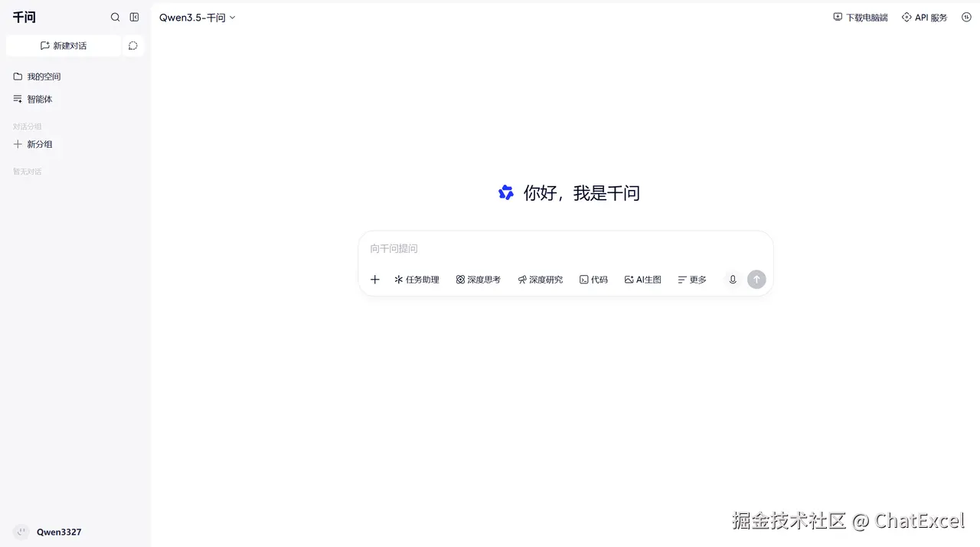Viewport: 980px width, 547px height.
Task: Click the search icon in sidebar header
Action: 116,17
